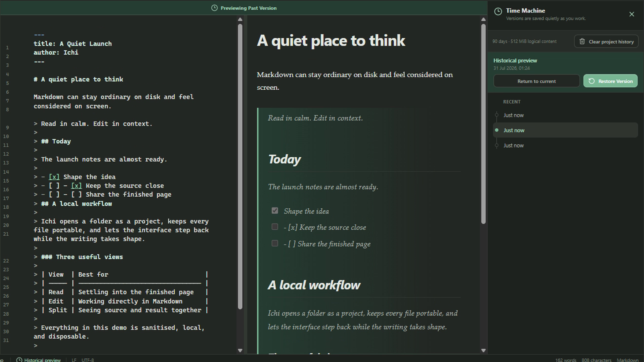
Task: Click line number 22 in the editor gutter
Action: pos(6,261)
